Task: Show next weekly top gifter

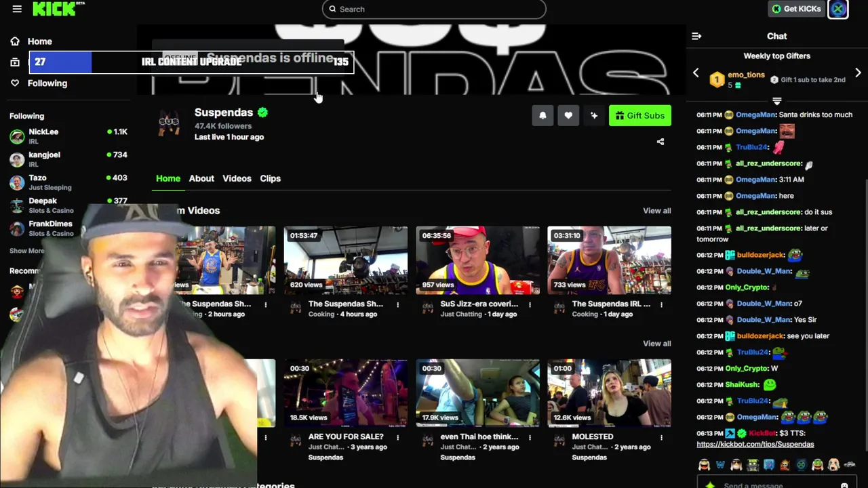Action: tap(858, 73)
